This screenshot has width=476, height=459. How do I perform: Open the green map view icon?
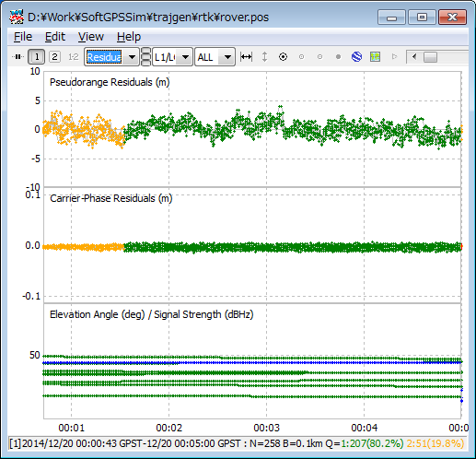point(375,57)
